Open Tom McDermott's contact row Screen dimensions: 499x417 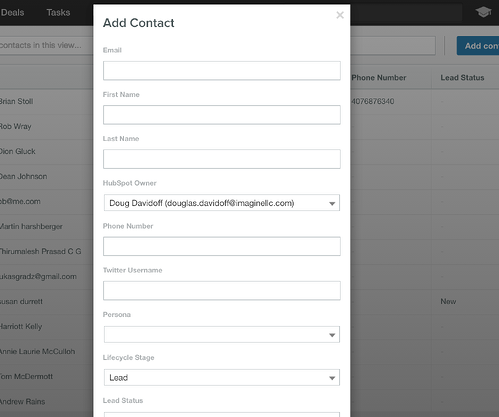tap(26, 376)
